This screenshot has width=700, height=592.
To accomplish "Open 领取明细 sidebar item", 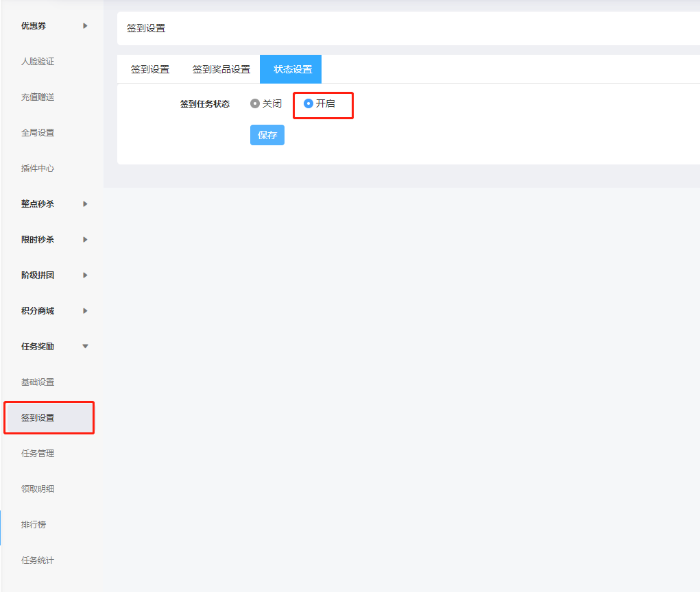I will pos(38,489).
